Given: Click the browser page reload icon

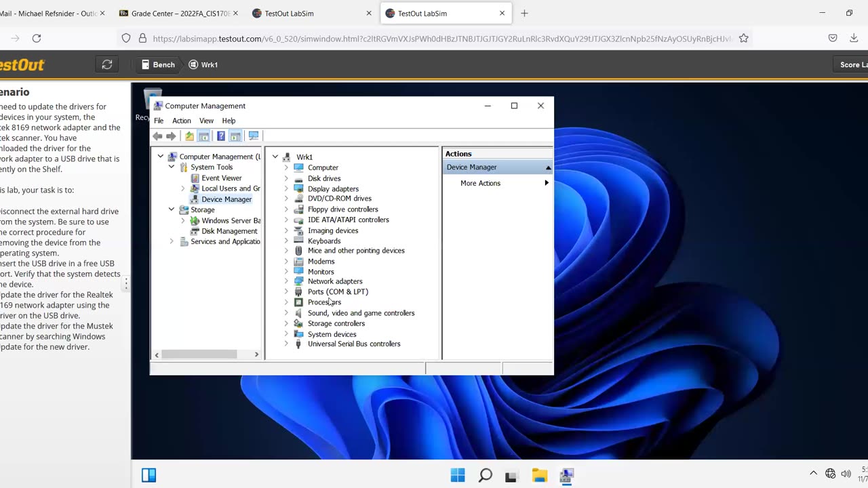Looking at the screenshot, I should coord(37,39).
